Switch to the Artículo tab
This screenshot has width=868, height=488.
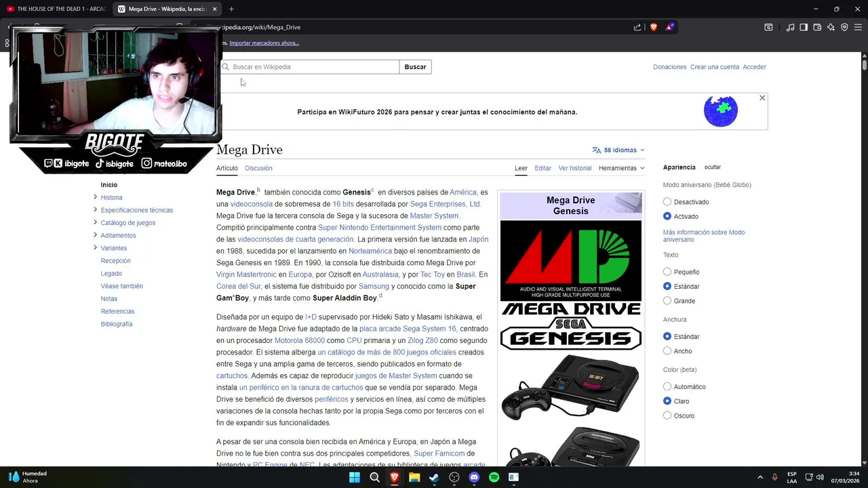pos(227,168)
